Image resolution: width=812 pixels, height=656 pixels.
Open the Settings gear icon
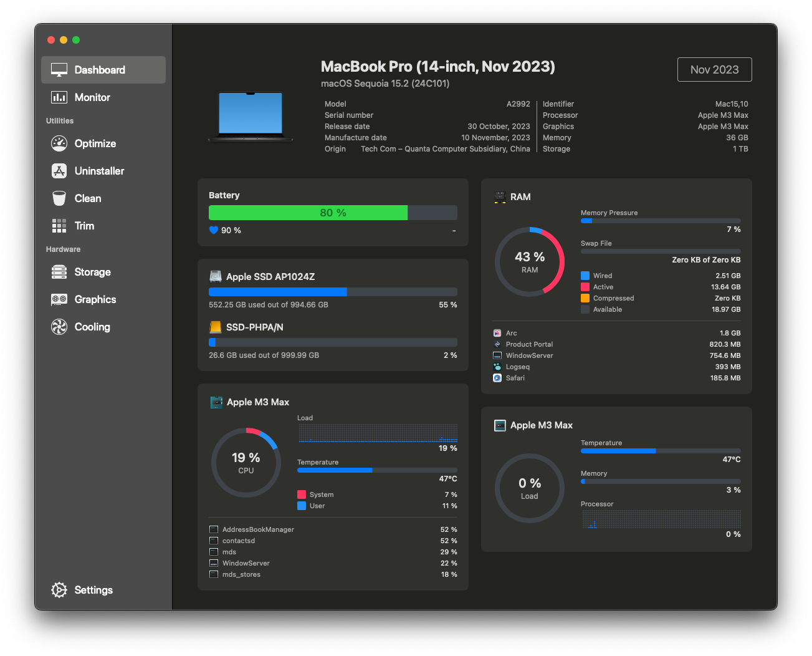(59, 590)
